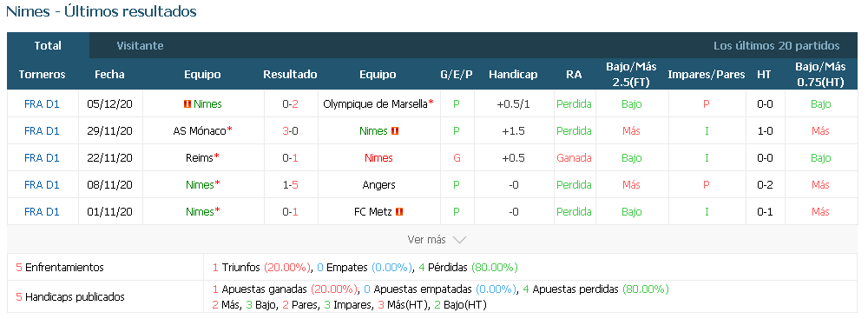Select the Total tab
This screenshot has width=868, height=319.
[x=48, y=46]
